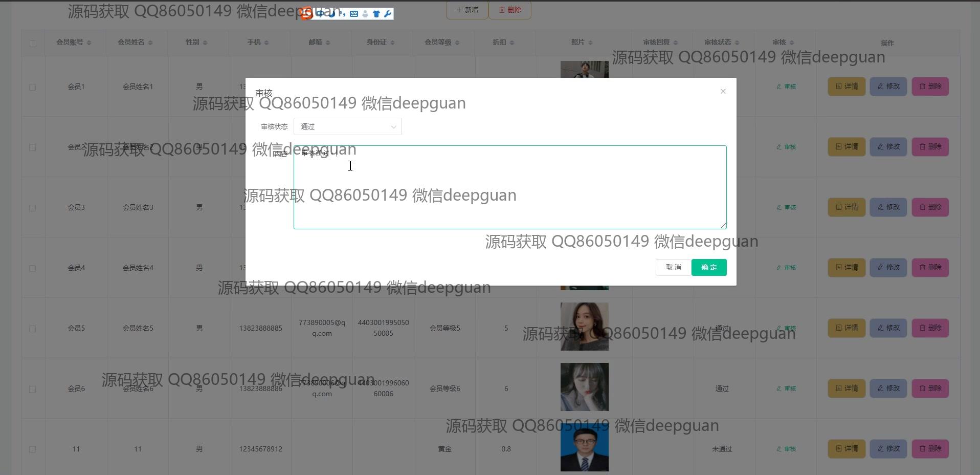980x475 pixels.
Task: Check the row checkbox for 会员3
Action: [33, 208]
